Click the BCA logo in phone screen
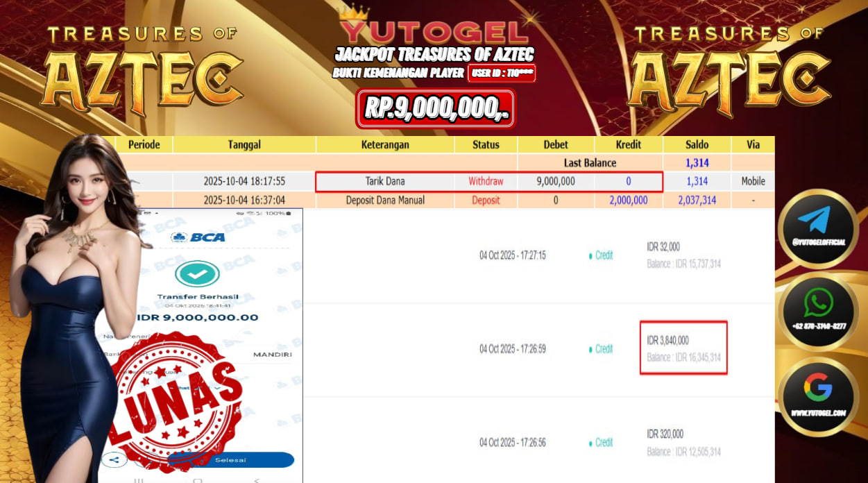 pyautogui.click(x=198, y=237)
